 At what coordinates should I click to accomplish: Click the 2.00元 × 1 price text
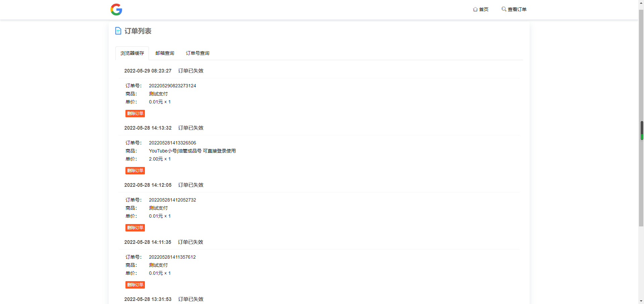point(160,159)
